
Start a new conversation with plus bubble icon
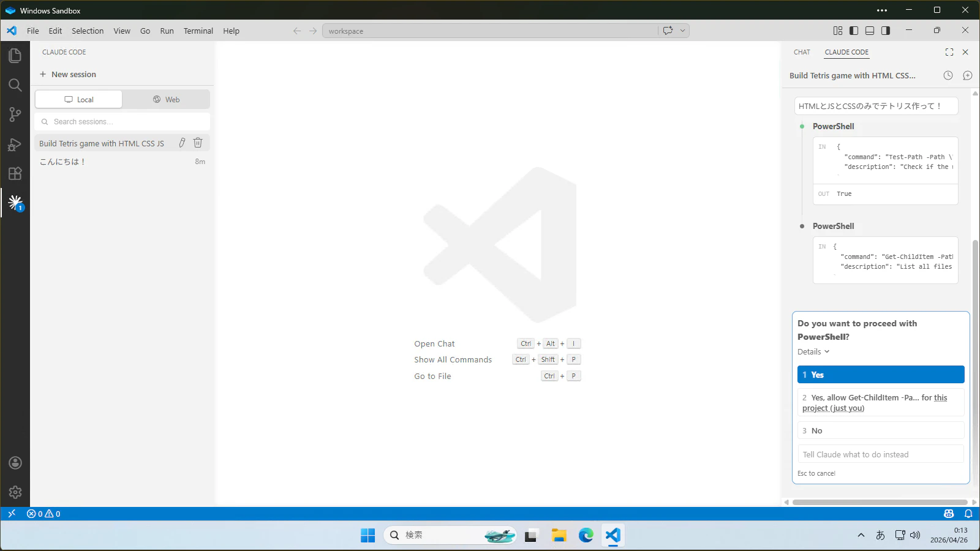(968, 75)
